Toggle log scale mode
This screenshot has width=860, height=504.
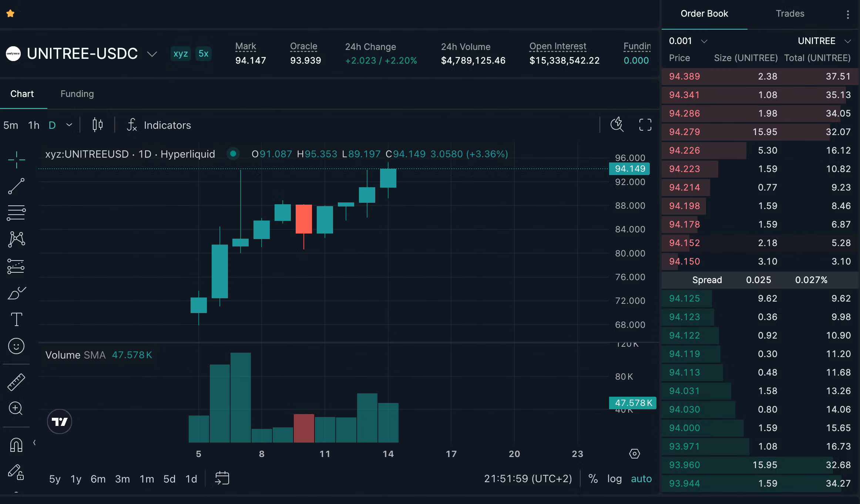point(614,479)
